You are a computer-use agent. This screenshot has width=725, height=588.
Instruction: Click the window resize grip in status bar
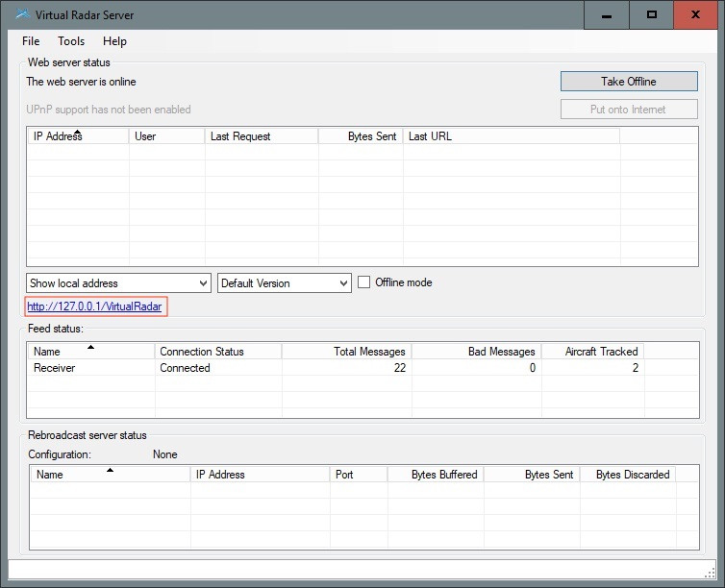pos(711,574)
